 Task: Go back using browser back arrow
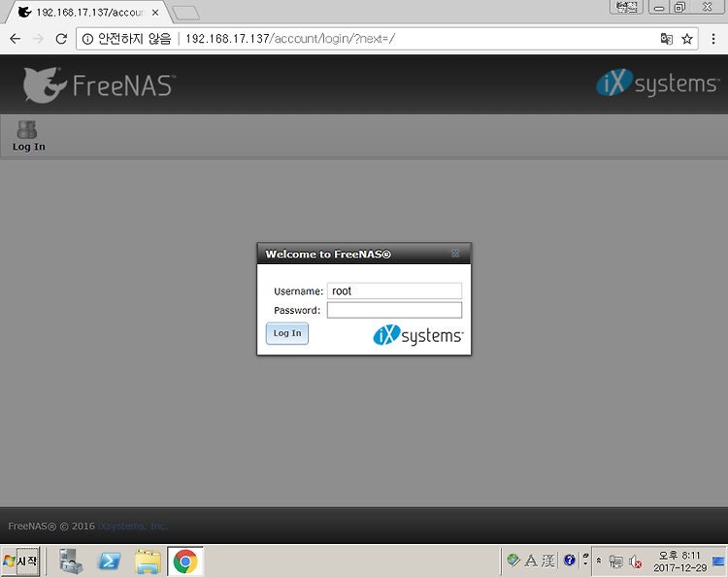point(16,39)
